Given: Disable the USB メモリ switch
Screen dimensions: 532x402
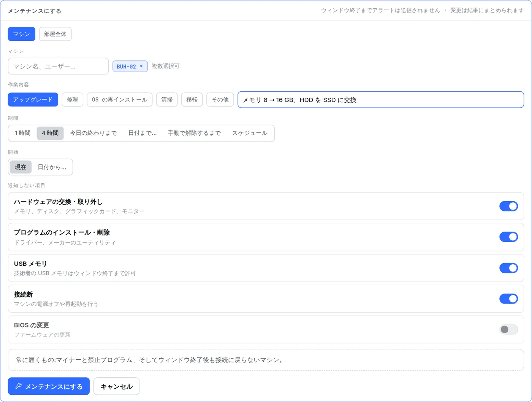Looking at the screenshot, I should click(x=508, y=268).
